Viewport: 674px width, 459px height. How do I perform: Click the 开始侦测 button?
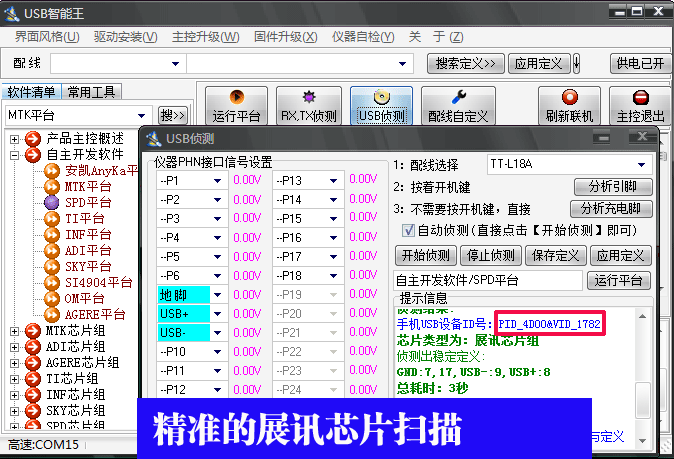(426, 256)
